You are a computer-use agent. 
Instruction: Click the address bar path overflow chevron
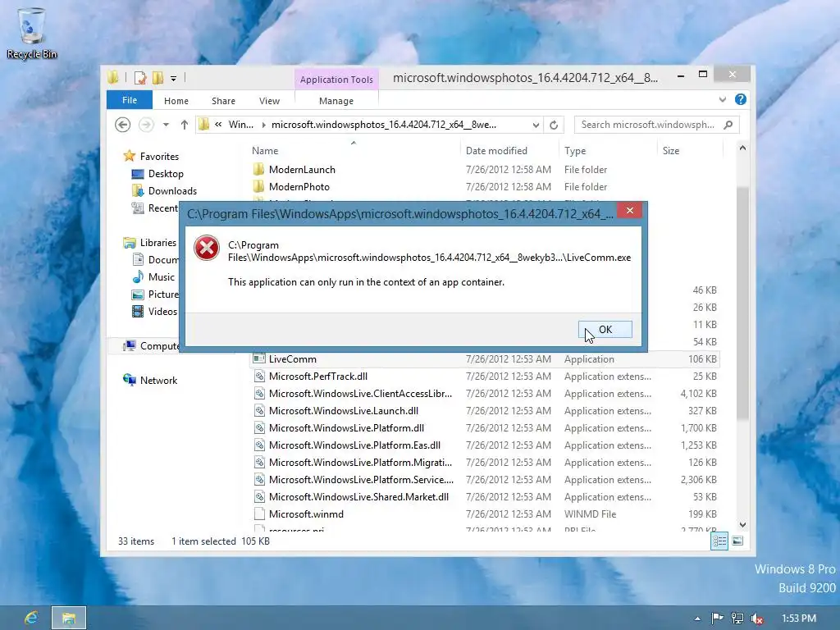coord(218,125)
